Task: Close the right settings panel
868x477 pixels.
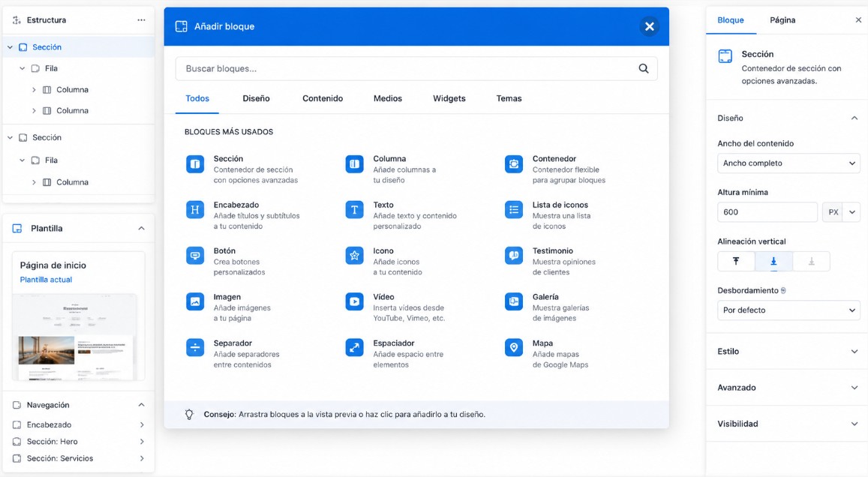Action: point(858,20)
